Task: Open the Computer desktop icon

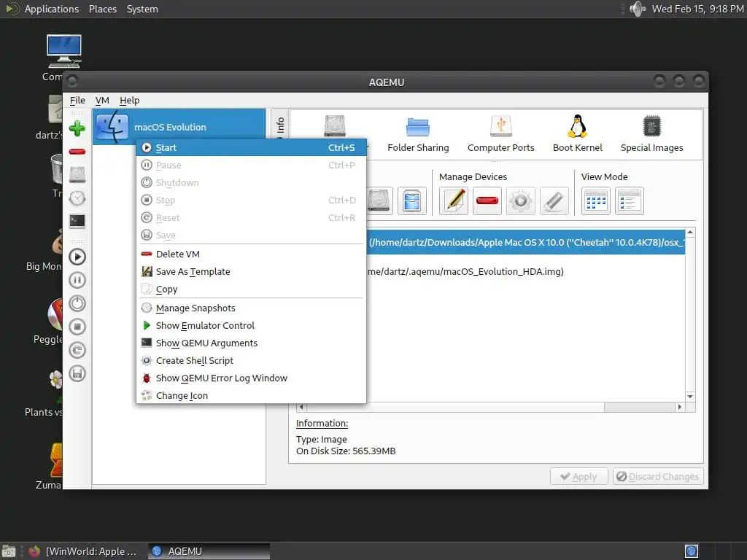Action: click(x=64, y=58)
